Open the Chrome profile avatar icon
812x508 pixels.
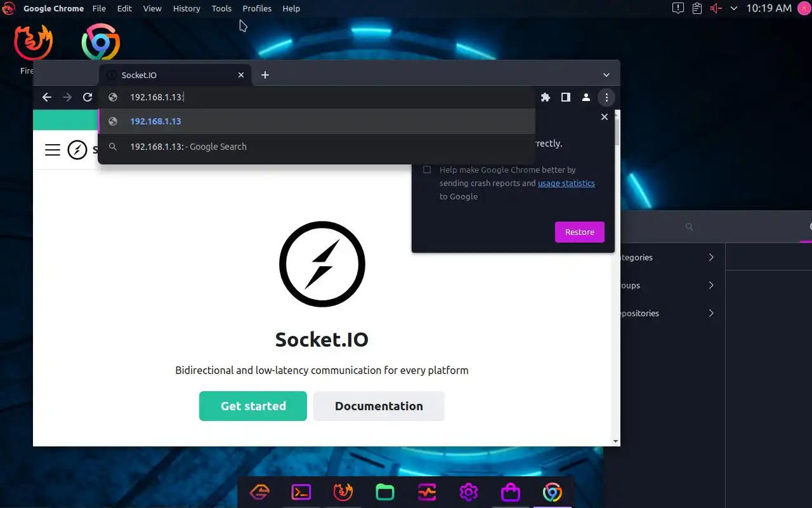coord(586,97)
